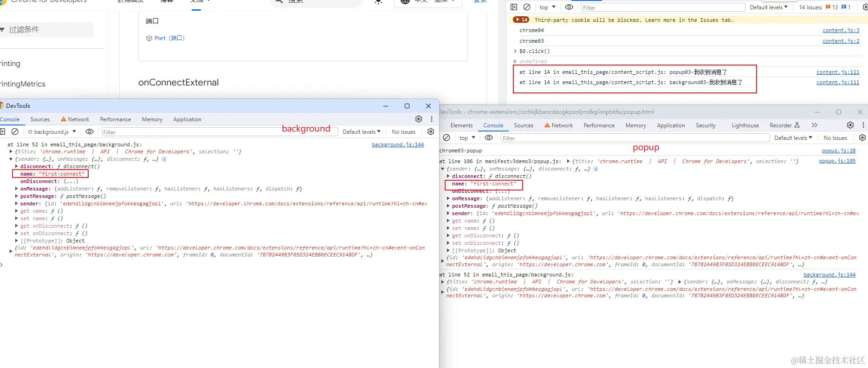Open top context dropdown in top-right console
The width and height of the screenshot is (868, 368).
click(x=547, y=7)
